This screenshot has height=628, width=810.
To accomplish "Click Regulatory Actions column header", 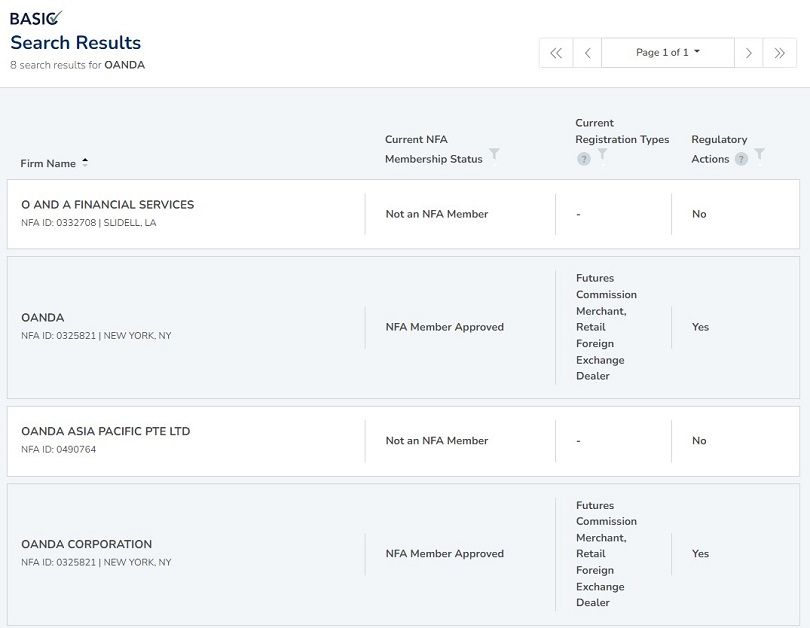I will [x=719, y=149].
